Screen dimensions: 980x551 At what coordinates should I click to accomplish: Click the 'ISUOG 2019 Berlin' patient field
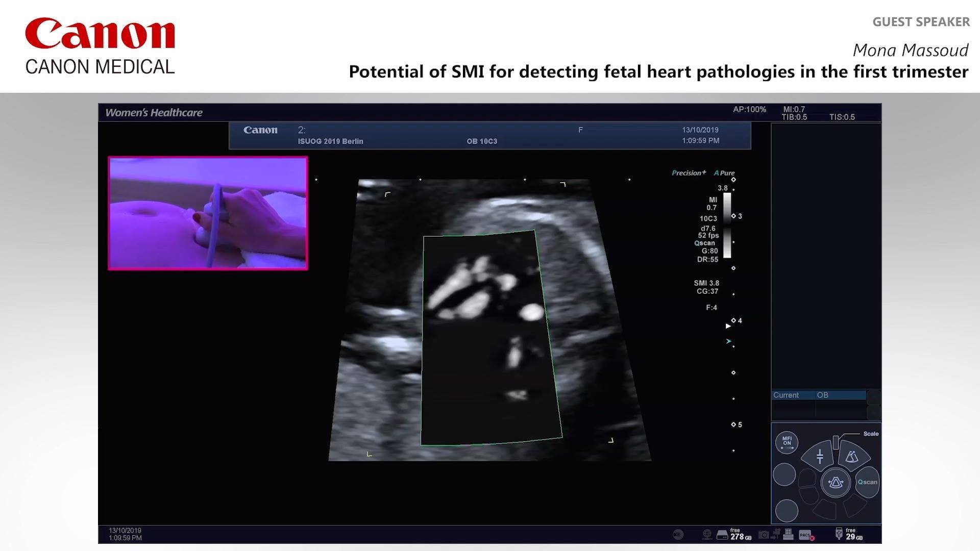[x=331, y=141]
